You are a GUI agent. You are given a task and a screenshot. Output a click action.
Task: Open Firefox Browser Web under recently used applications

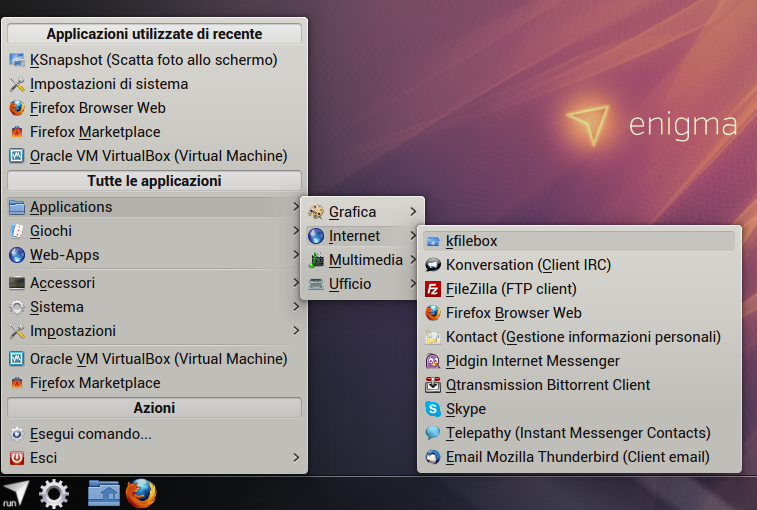click(154, 108)
